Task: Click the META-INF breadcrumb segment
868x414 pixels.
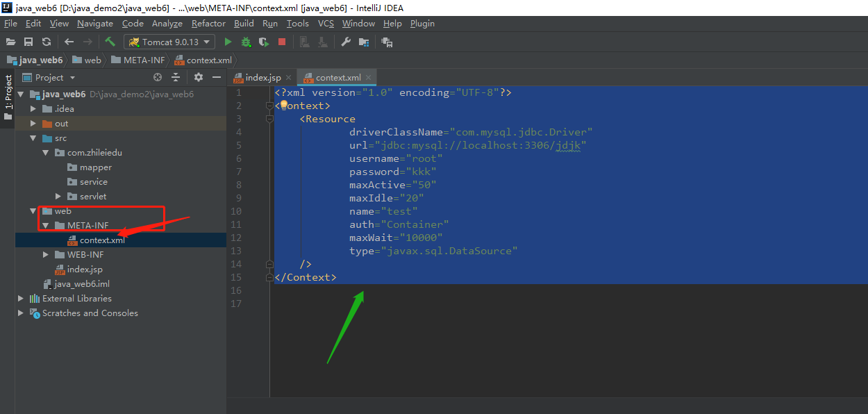Action: point(137,60)
